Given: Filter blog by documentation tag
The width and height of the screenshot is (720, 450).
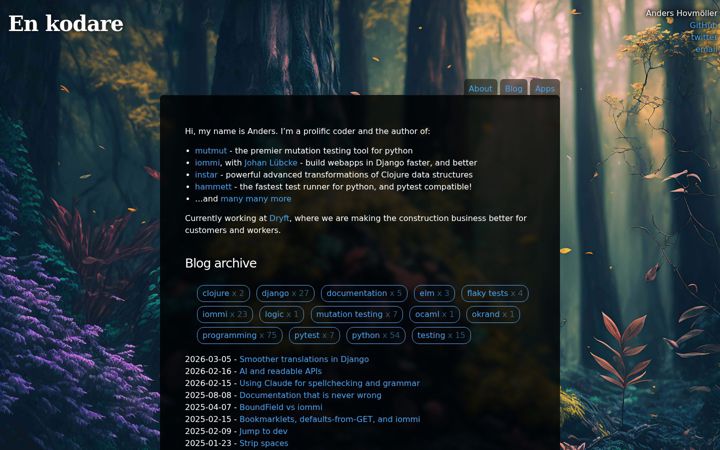Looking at the screenshot, I should coord(364,293).
